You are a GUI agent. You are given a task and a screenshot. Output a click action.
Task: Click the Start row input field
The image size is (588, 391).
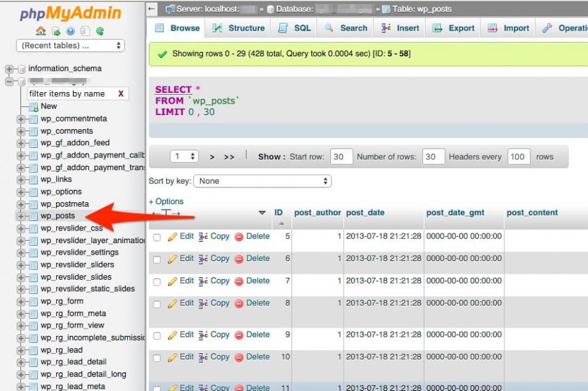point(341,157)
